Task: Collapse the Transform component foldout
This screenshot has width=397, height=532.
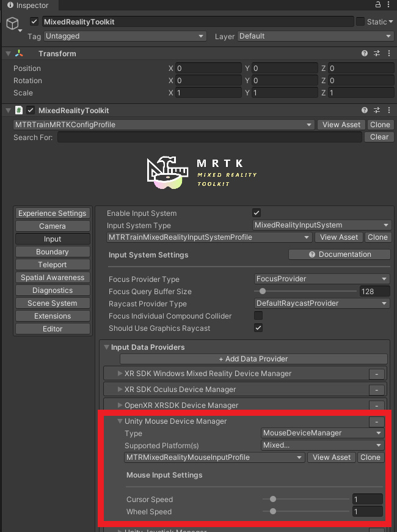Action: (x=9, y=54)
